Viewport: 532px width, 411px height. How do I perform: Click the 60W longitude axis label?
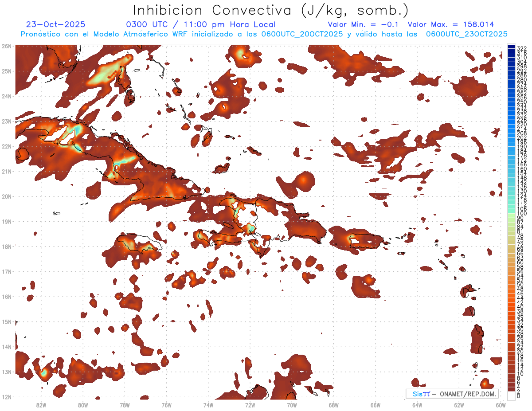coord(501,405)
